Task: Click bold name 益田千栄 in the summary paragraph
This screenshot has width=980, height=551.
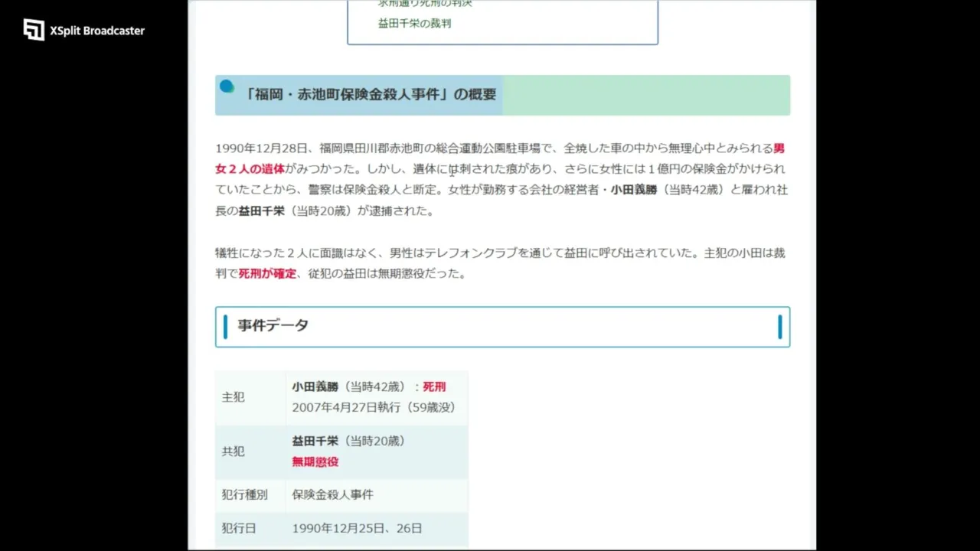Action: [261, 210]
